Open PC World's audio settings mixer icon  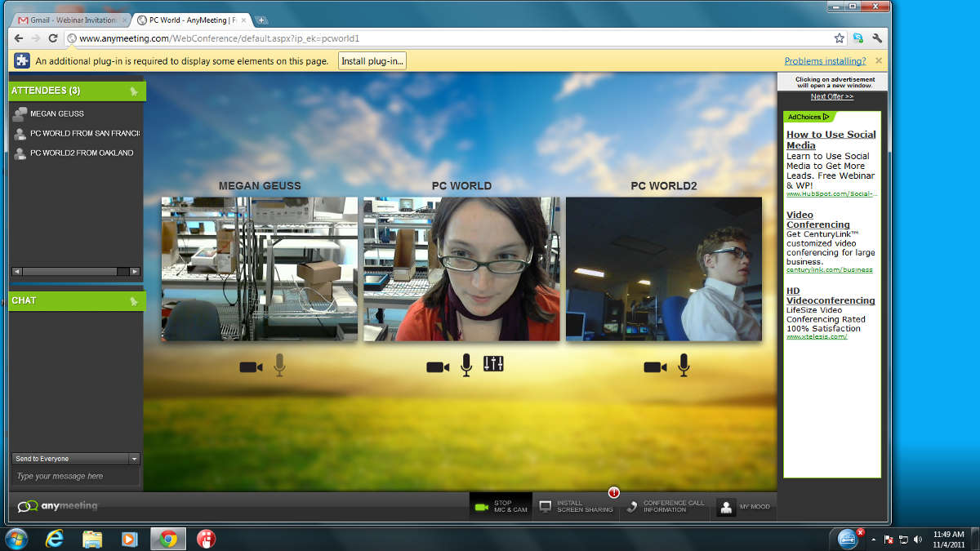click(x=493, y=364)
